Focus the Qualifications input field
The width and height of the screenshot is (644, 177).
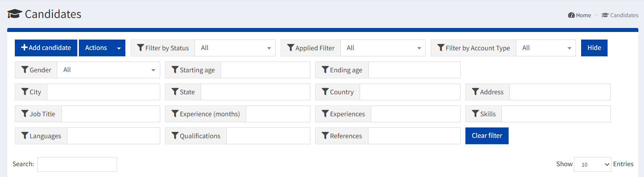point(268,136)
